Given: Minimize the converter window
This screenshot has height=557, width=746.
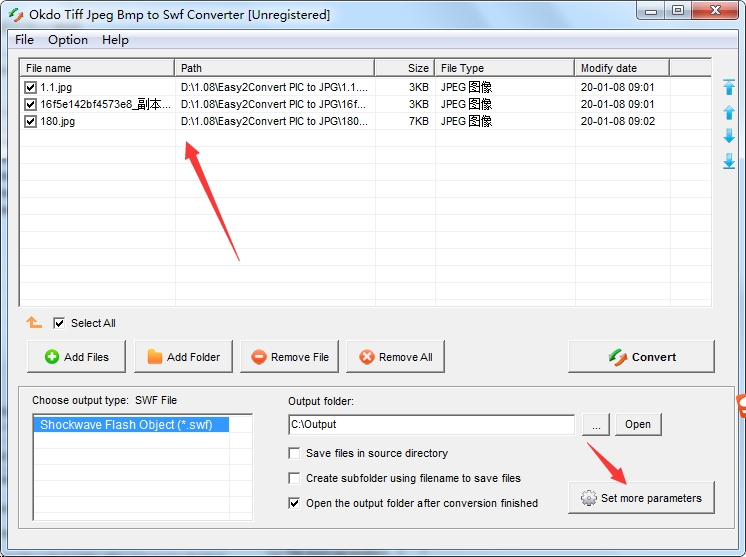Looking at the screenshot, I should (651, 10).
